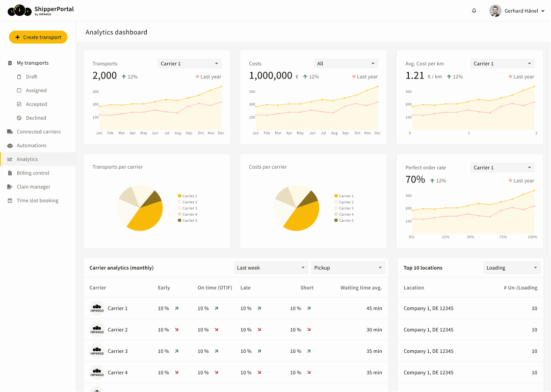Change the Pickup dropdown in Carrier analytics
Image resolution: width=551 pixels, height=392 pixels.
[x=348, y=267]
